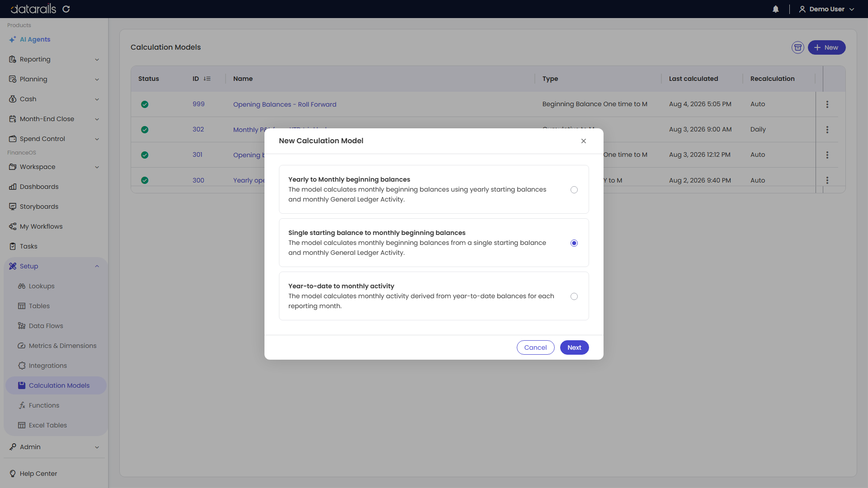Collapse the Setup section chevron
The image size is (868, 488).
click(x=97, y=266)
